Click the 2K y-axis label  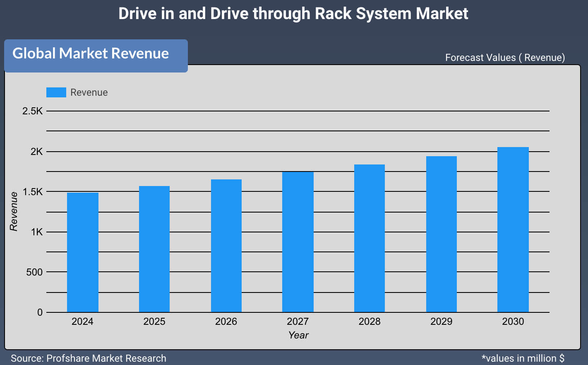(x=36, y=152)
